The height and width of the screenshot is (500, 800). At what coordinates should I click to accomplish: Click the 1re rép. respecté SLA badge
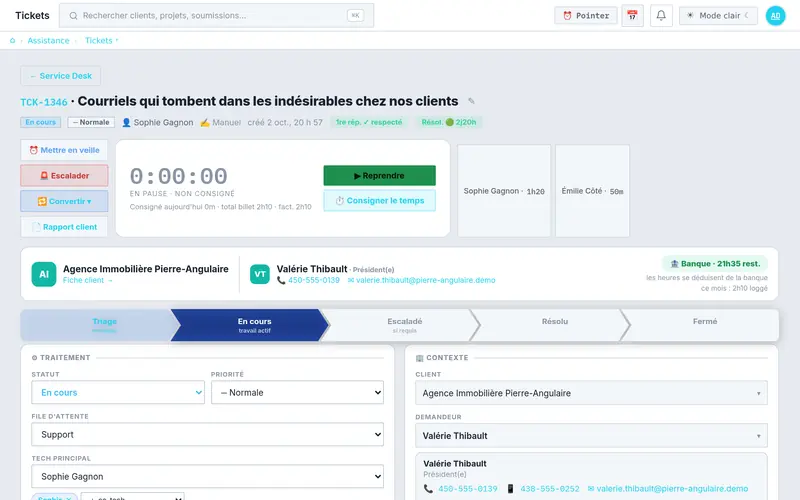pos(369,122)
